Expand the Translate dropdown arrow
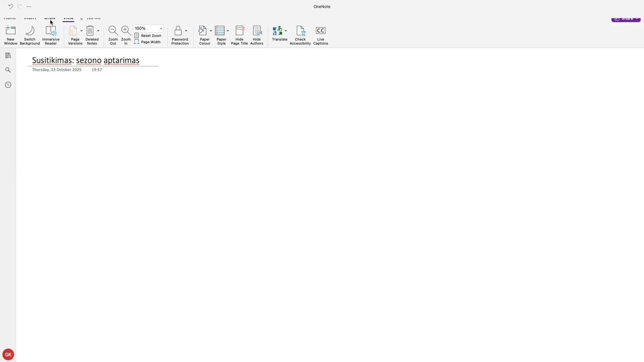Screen dimensions: 644x362 [x=286, y=31]
